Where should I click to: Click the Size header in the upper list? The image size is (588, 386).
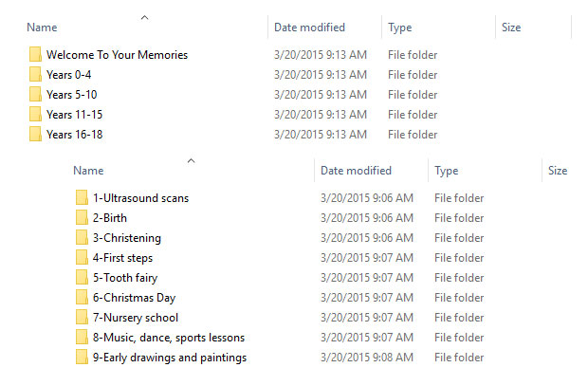tap(511, 28)
